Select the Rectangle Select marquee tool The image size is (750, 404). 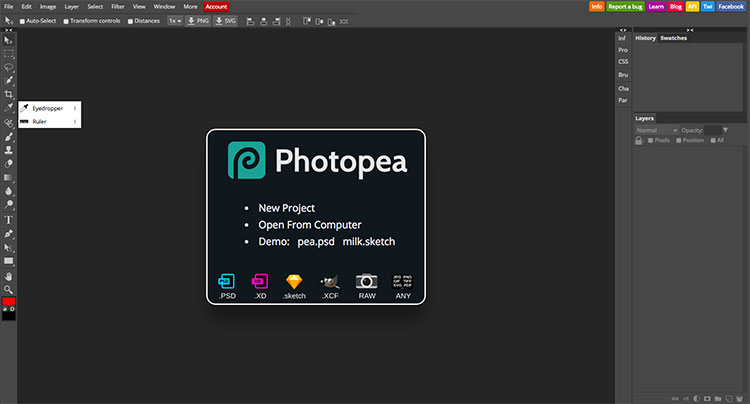(x=8, y=54)
